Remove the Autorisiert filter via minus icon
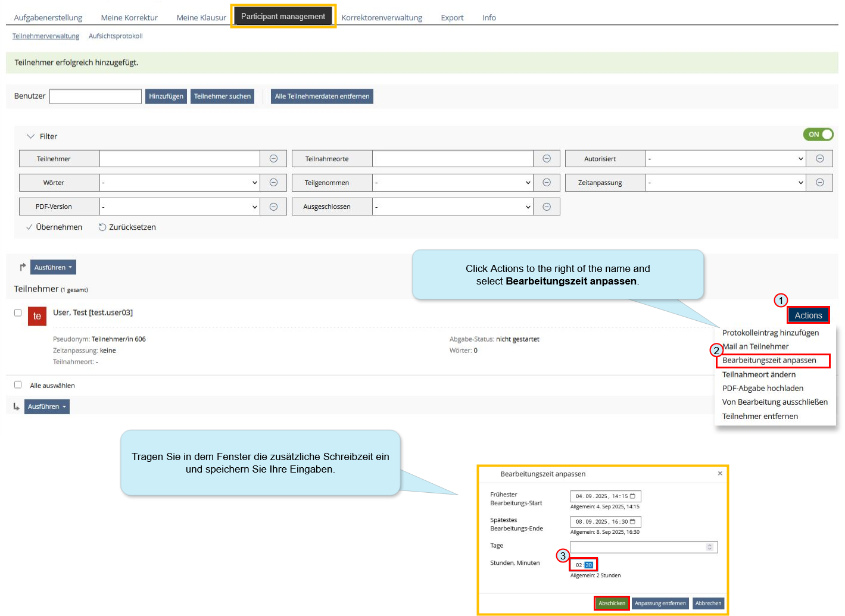The height and width of the screenshot is (616, 845). [819, 158]
